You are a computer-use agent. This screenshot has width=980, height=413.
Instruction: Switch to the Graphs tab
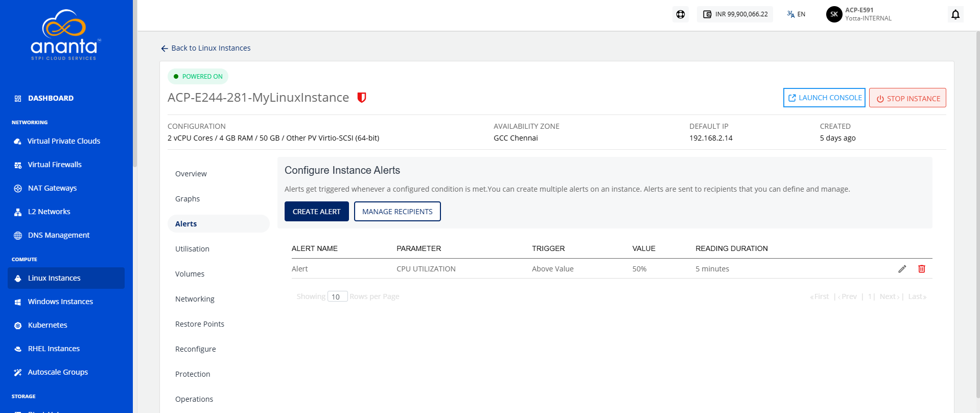point(188,199)
